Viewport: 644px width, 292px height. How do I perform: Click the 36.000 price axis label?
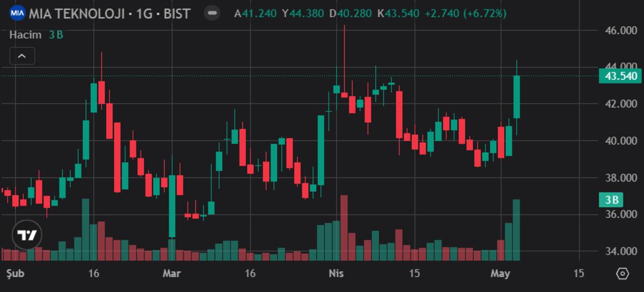click(621, 214)
